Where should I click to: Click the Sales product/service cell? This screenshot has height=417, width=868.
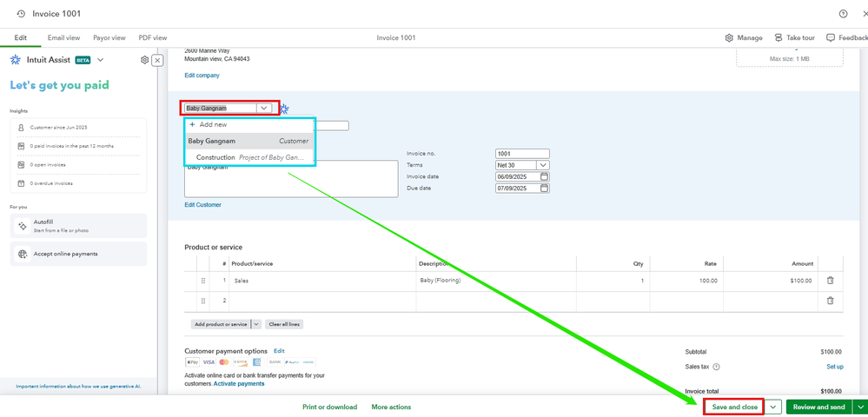tap(322, 281)
